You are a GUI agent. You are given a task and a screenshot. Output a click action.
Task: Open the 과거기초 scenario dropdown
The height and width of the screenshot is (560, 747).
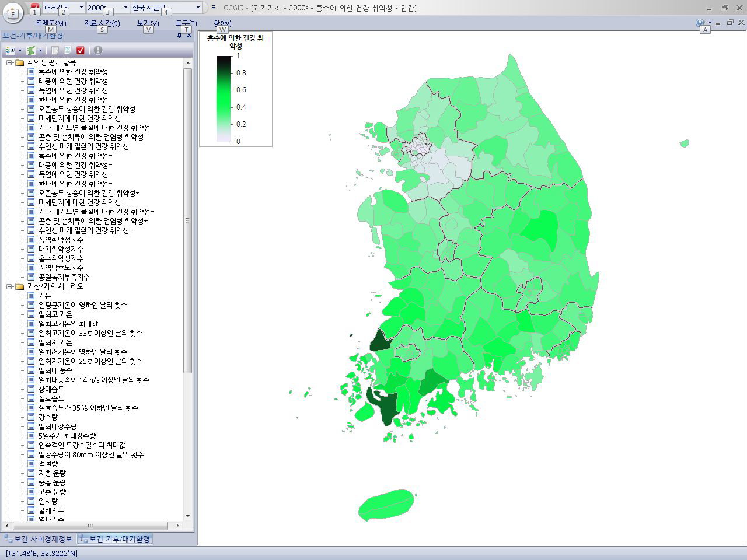pyautogui.click(x=81, y=8)
